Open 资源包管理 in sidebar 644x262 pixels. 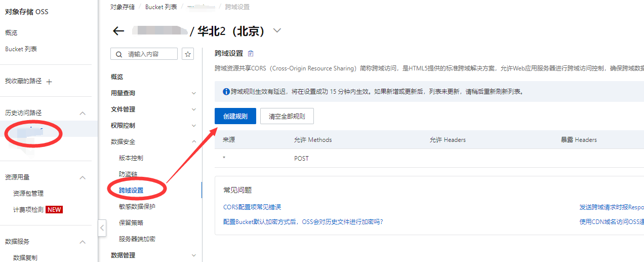point(28,194)
